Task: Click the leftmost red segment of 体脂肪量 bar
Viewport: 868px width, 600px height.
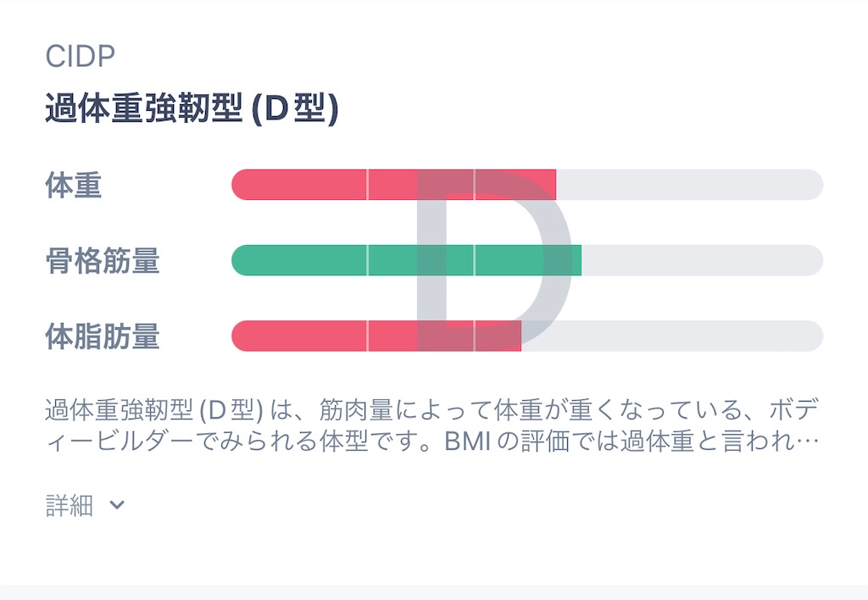Action: pyautogui.click(x=299, y=336)
